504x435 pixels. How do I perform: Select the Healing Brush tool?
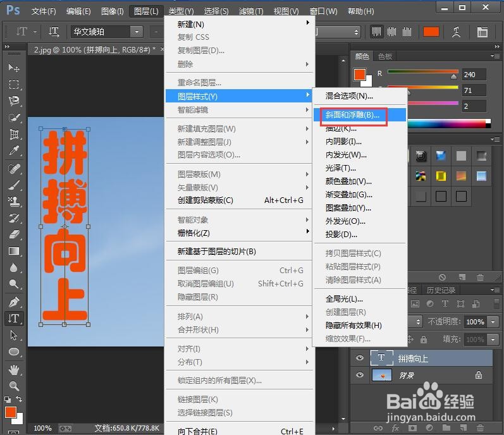tap(13, 168)
